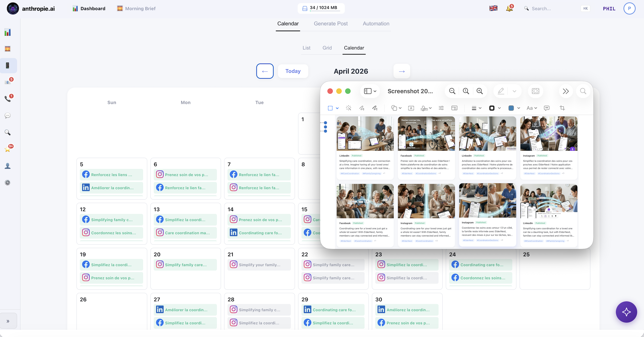Open the Aa text style dropdown in Preview
This screenshot has width=644, height=337.
pyautogui.click(x=532, y=108)
